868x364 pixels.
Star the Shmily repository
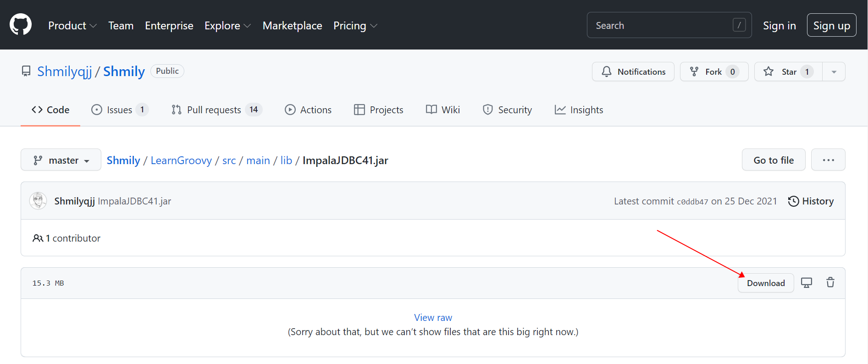click(788, 72)
